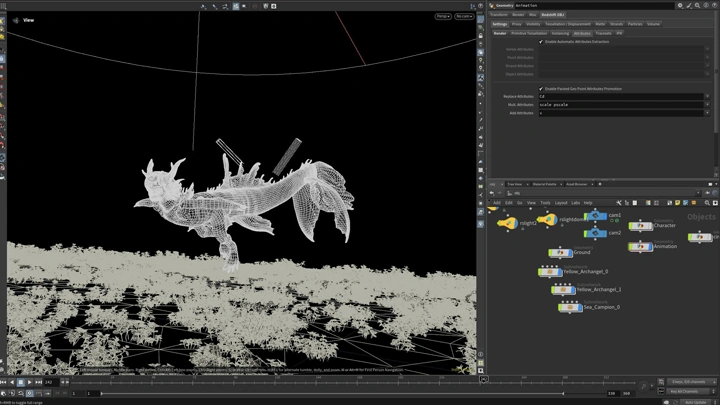The image size is (720, 405).
Task: Show the network table view icon
Action: (x=635, y=202)
